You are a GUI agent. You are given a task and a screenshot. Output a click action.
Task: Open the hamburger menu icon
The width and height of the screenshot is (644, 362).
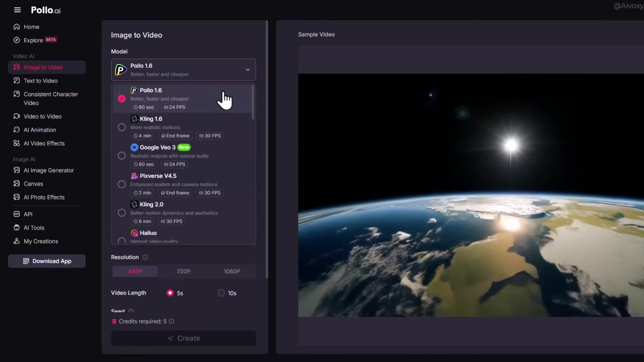(x=17, y=10)
